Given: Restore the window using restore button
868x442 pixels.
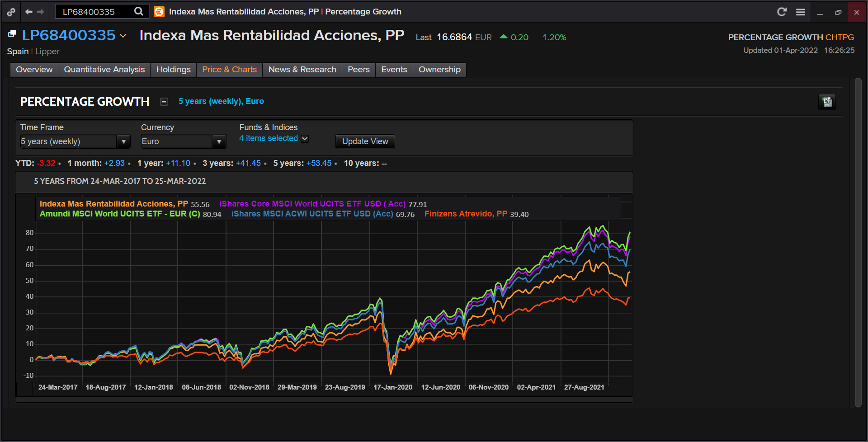Looking at the screenshot, I should coord(838,12).
